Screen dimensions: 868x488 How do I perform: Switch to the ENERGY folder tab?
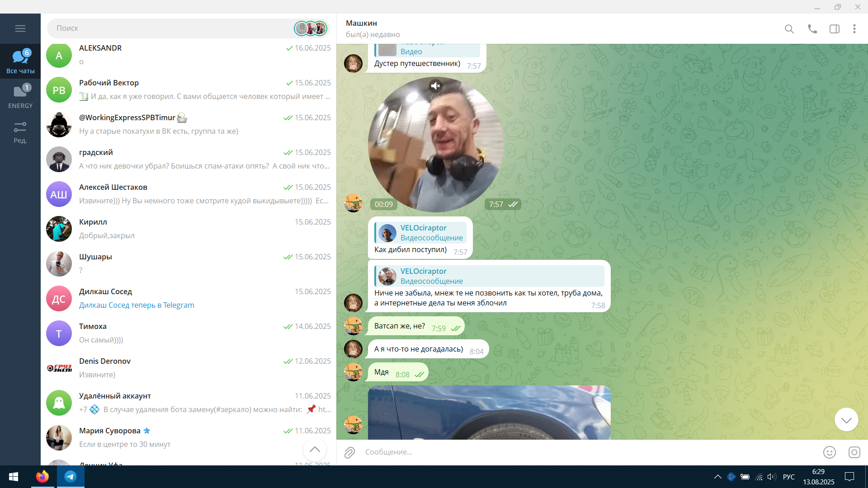pyautogui.click(x=20, y=96)
